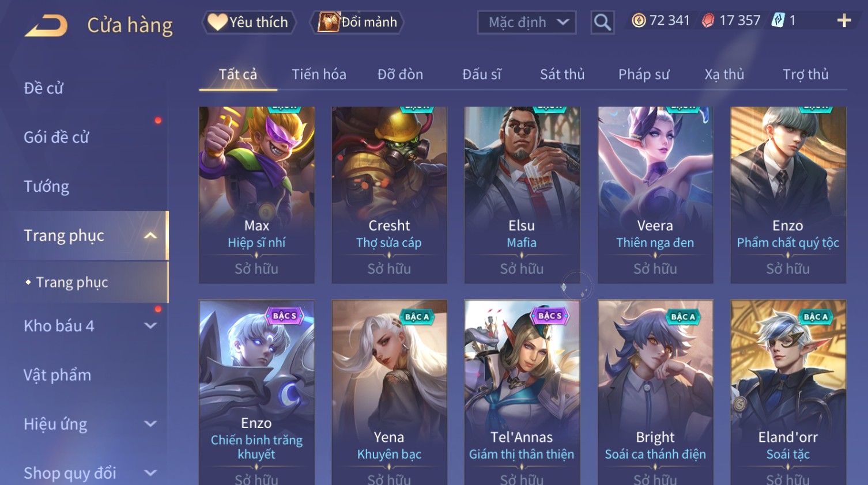Image resolution: width=868 pixels, height=485 pixels.
Task: Switch to the Pháp sư tab
Action: [x=644, y=74]
